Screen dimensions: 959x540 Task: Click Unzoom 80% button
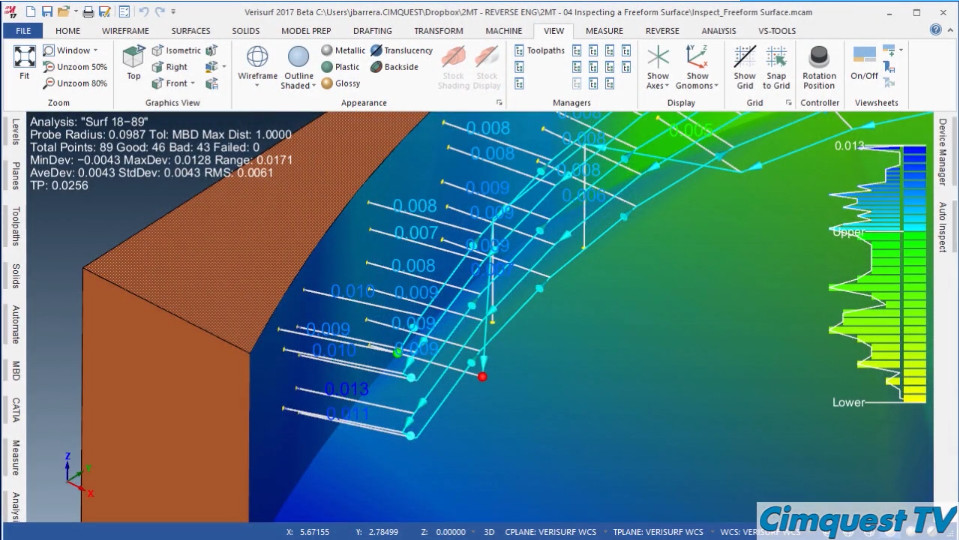pos(75,83)
